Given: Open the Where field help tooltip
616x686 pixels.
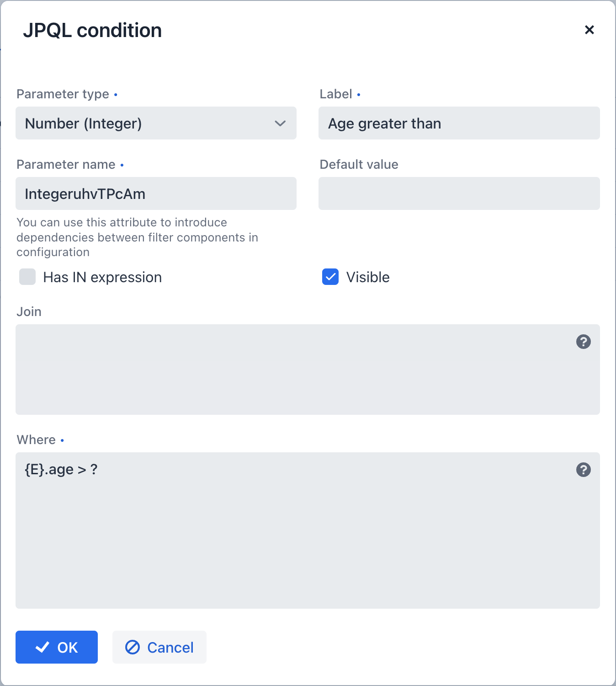Looking at the screenshot, I should pos(583,469).
